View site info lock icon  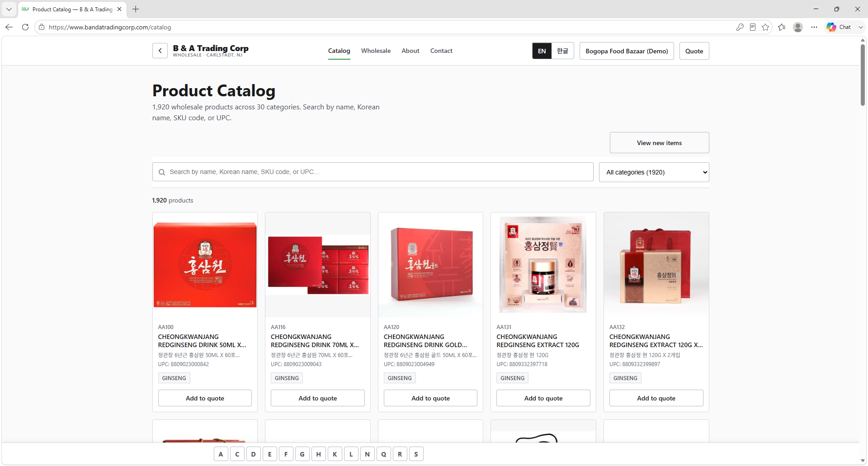(42, 27)
